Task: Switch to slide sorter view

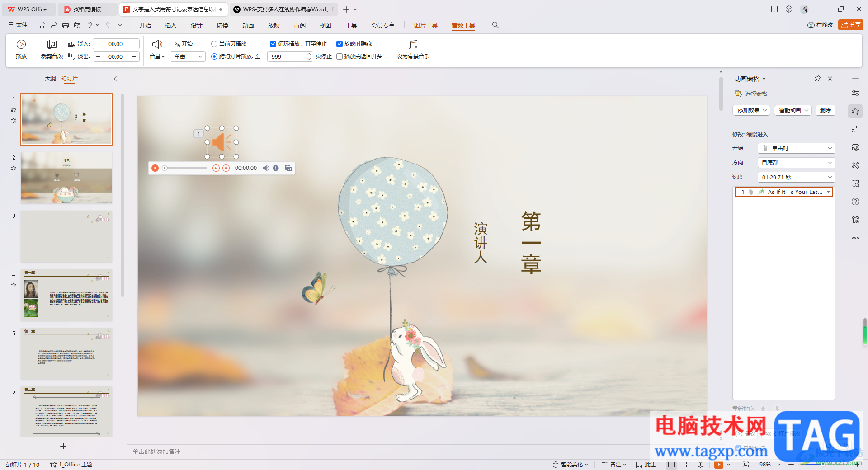Action: coord(686,465)
